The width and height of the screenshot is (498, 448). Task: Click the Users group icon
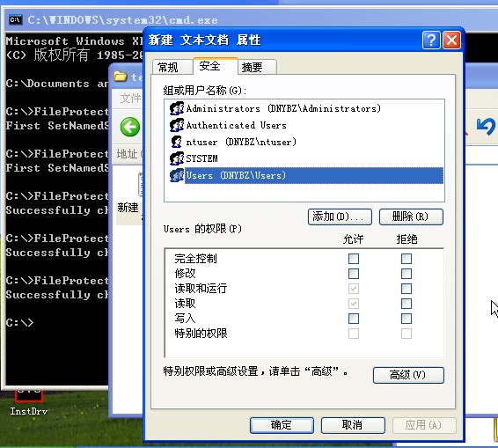[x=177, y=175]
